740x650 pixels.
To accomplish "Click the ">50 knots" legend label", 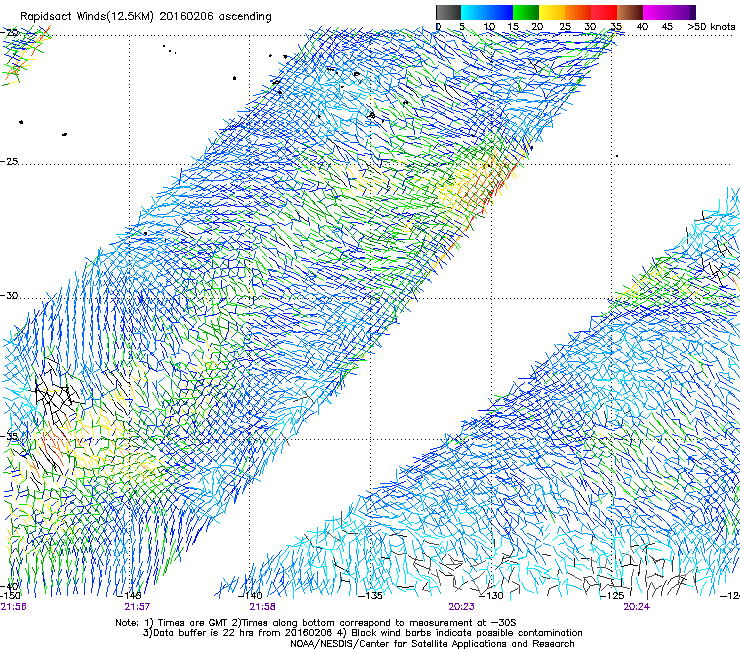I will [711, 26].
